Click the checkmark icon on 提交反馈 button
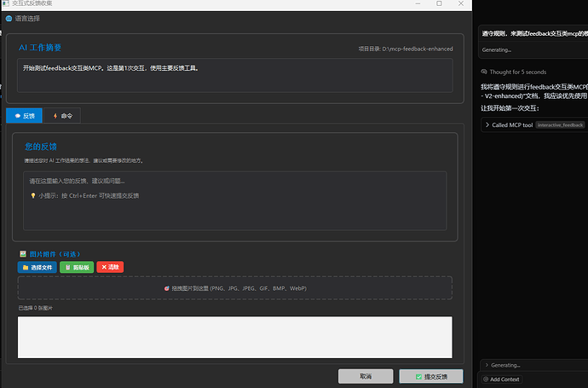The width and height of the screenshot is (588, 388). click(x=418, y=377)
